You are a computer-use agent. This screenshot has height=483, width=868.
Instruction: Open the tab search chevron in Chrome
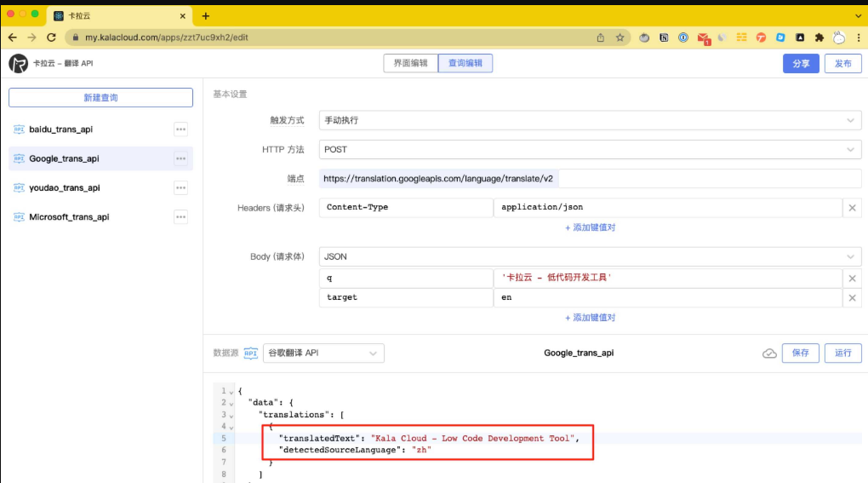(858, 16)
